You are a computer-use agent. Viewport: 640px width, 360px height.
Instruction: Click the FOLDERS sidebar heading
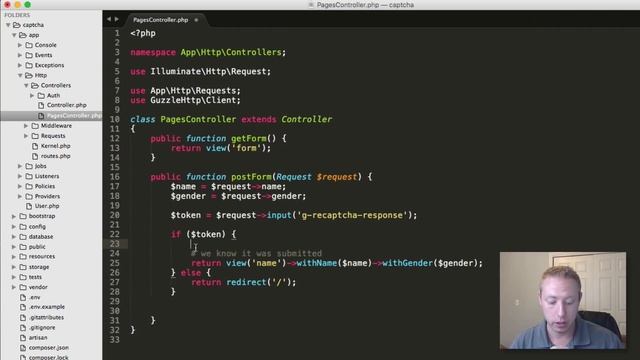[x=17, y=15]
